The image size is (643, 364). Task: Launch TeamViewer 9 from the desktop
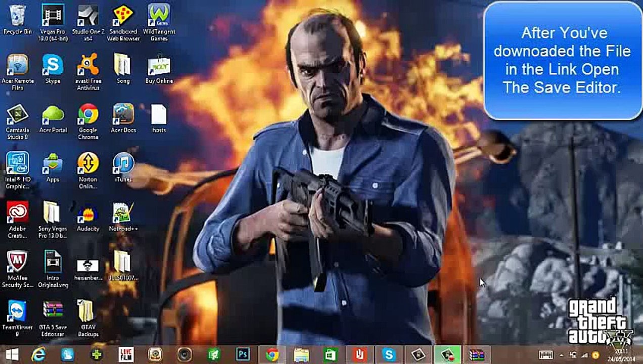[18, 318]
